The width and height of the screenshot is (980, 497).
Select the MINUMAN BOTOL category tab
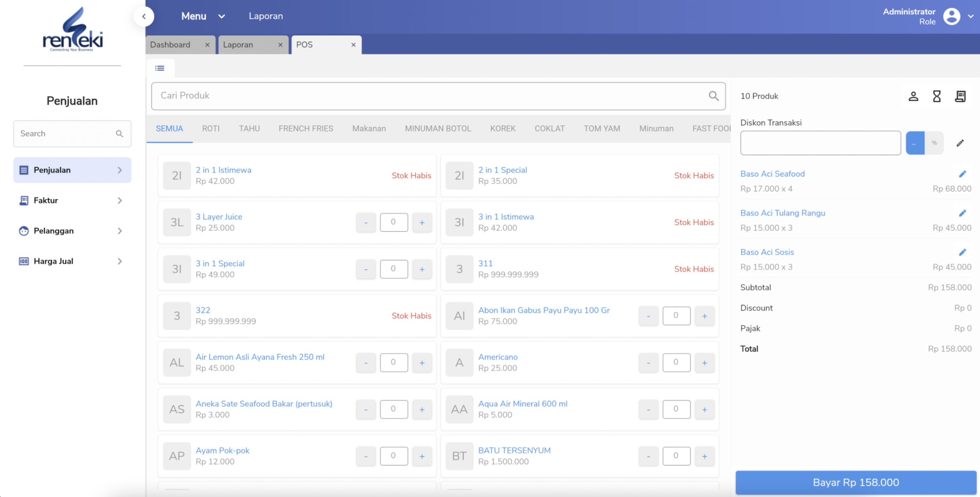(438, 129)
